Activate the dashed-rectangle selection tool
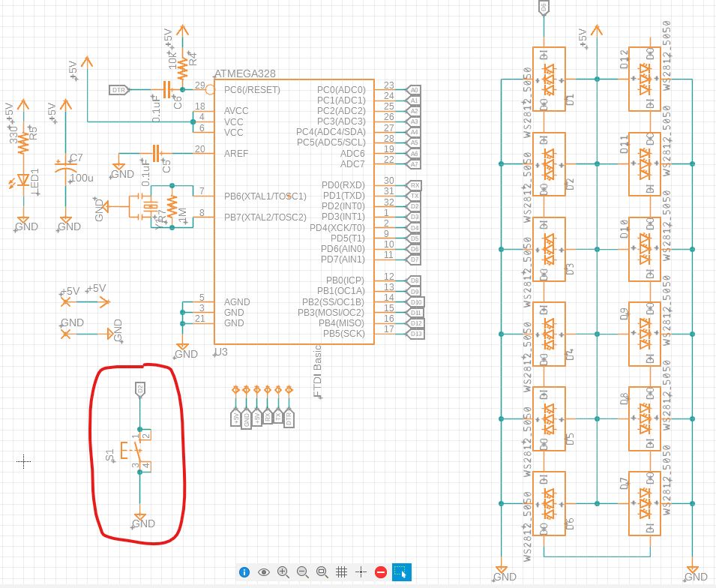The image size is (716, 588). 400,572
